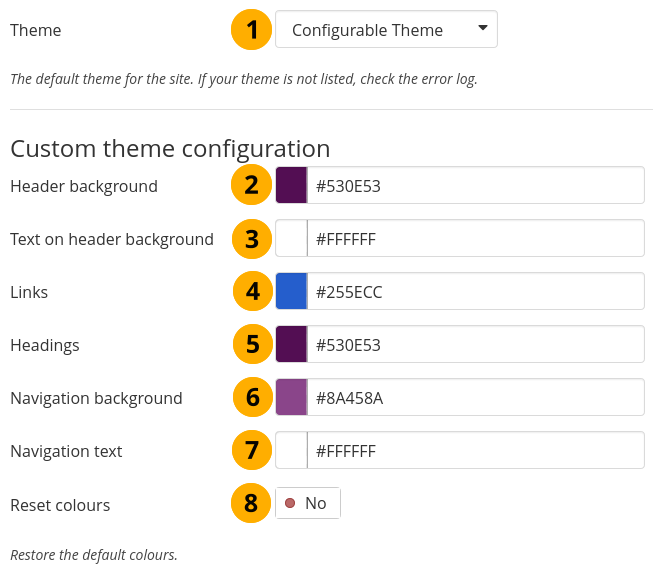Click the orange number 1 callout badge
This screenshot has width=653, height=569.
(x=252, y=30)
